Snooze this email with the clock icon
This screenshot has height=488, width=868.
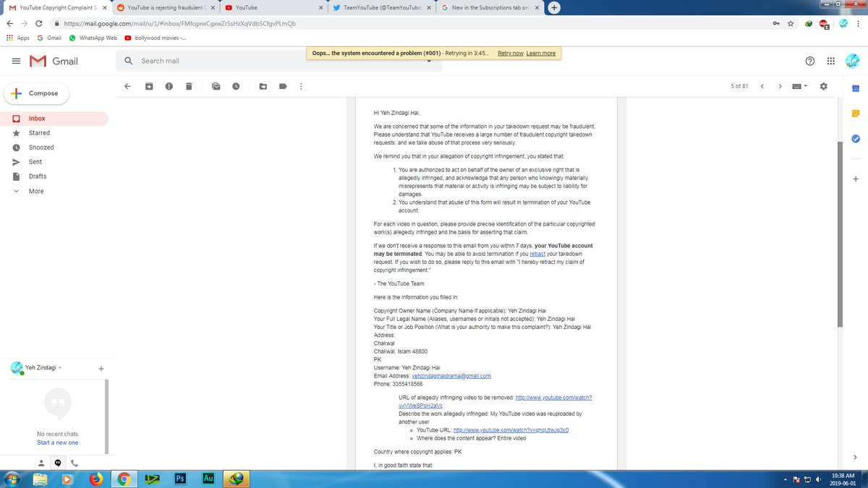pos(236,86)
